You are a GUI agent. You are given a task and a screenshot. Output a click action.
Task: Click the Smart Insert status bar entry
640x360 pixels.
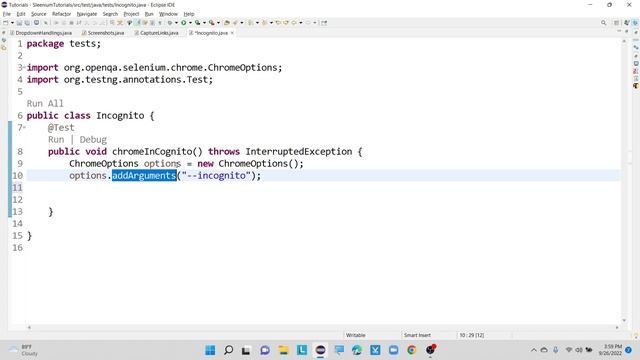pyautogui.click(x=417, y=335)
